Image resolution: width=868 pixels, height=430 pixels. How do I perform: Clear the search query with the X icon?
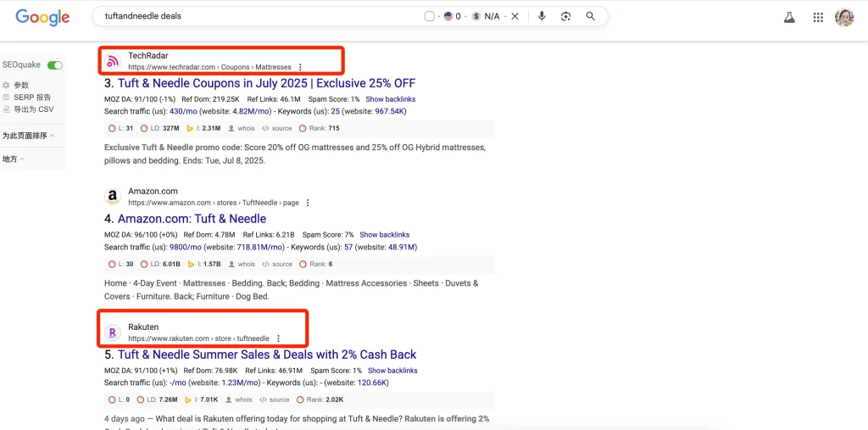(515, 17)
